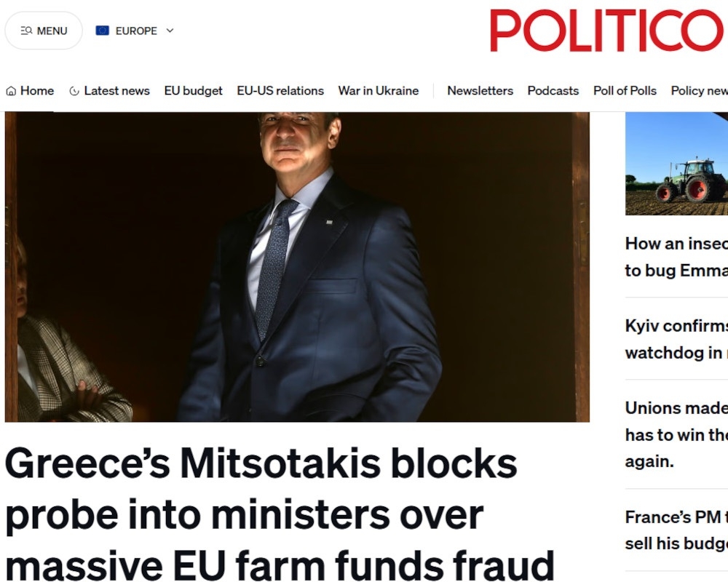Open the MENU button
The height and width of the screenshot is (582, 728).
(44, 31)
